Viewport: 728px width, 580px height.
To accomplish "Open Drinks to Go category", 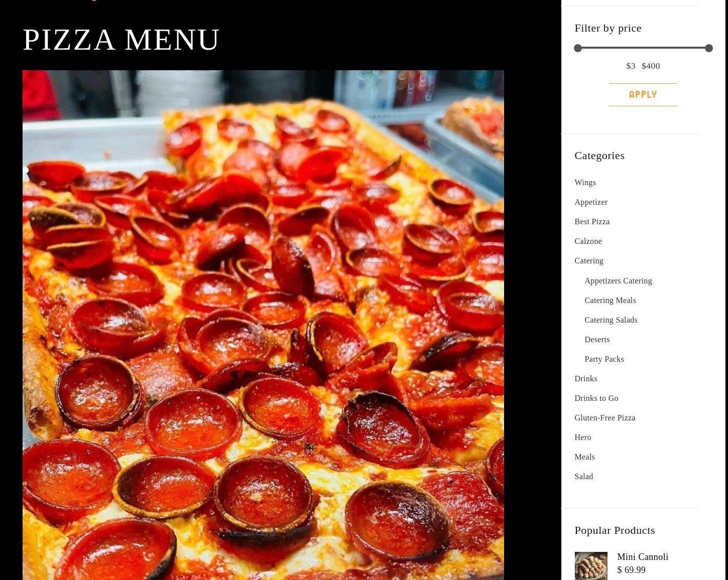I will click(x=596, y=398).
